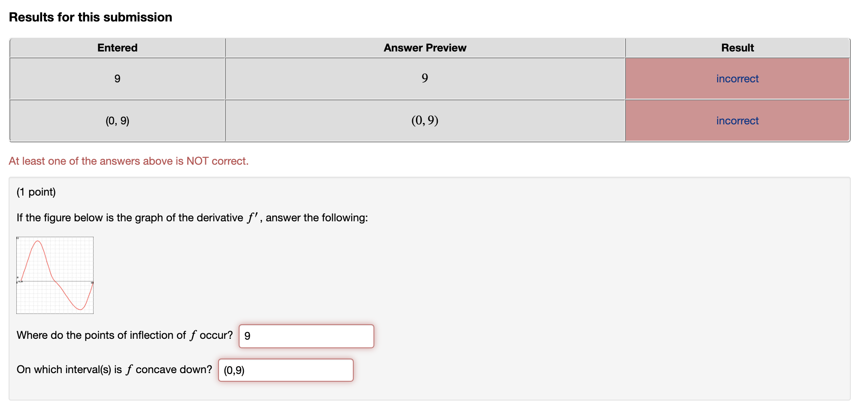
Task: Click the derivative graph thumbnail
Action: [55, 275]
